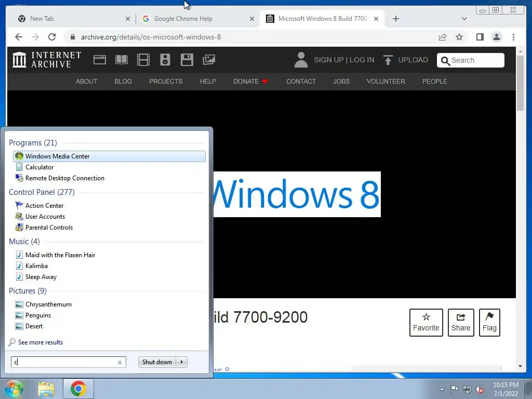
Task: Click the DONATE link
Action: pyautogui.click(x=251, y=82)
